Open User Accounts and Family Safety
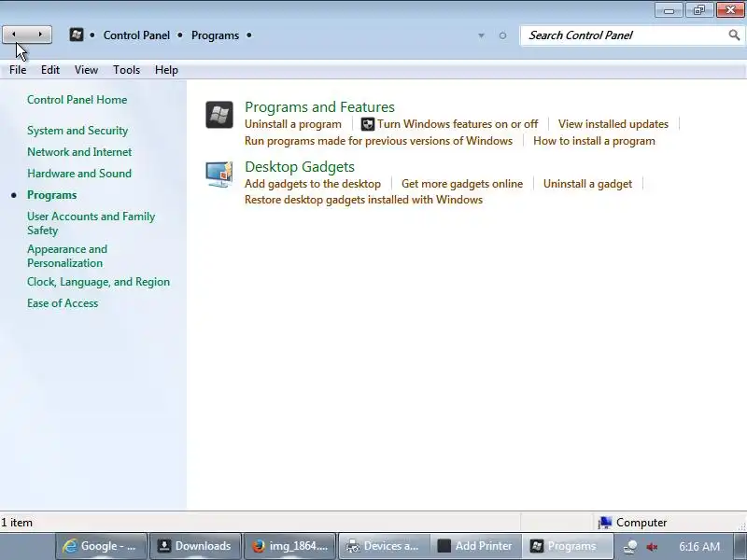This screenshot has width=747, height=560. (x=91, y=223)
